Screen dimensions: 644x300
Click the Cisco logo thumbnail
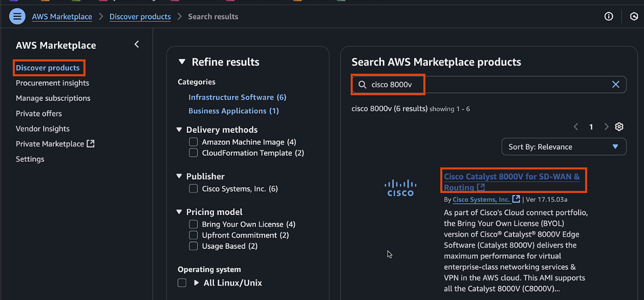400,187
